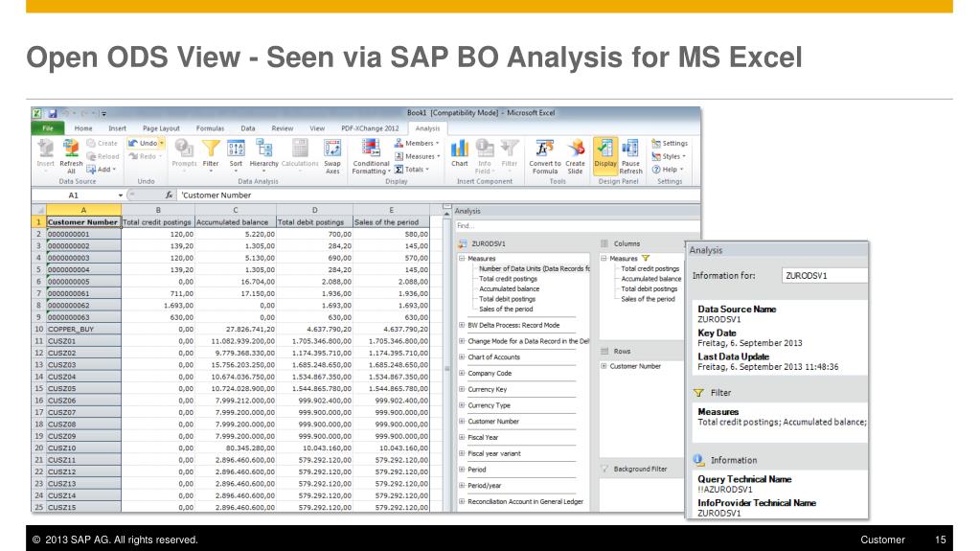This screenshot has width=980, height=551.
Task: Click the Redo button in ribbon
Action: [x=143, y=156]
